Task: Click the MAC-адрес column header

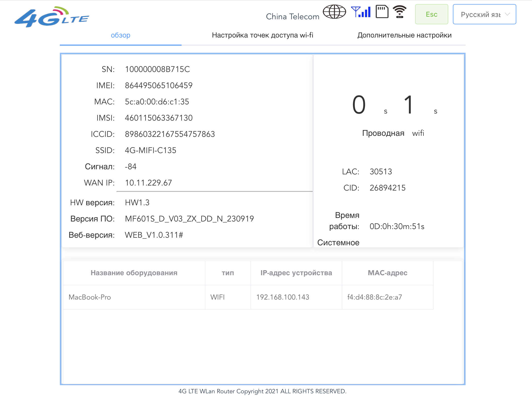Action: tap(387, 273)
